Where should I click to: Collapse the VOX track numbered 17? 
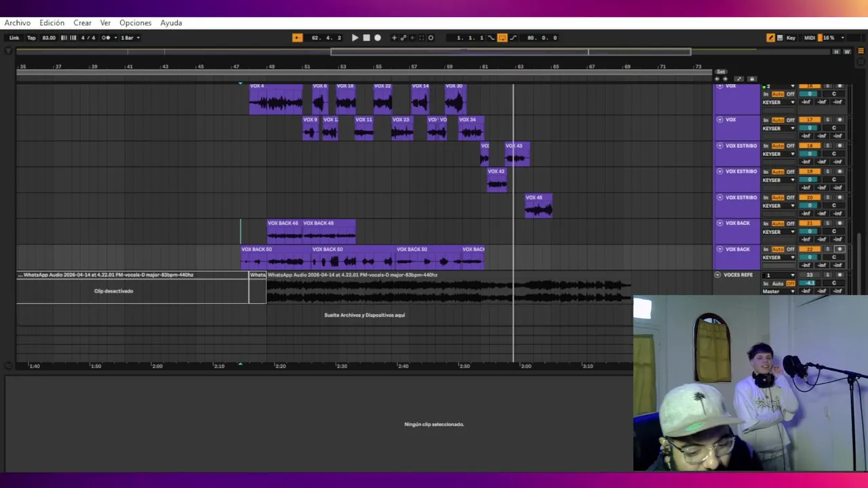(x=719, y=120)
